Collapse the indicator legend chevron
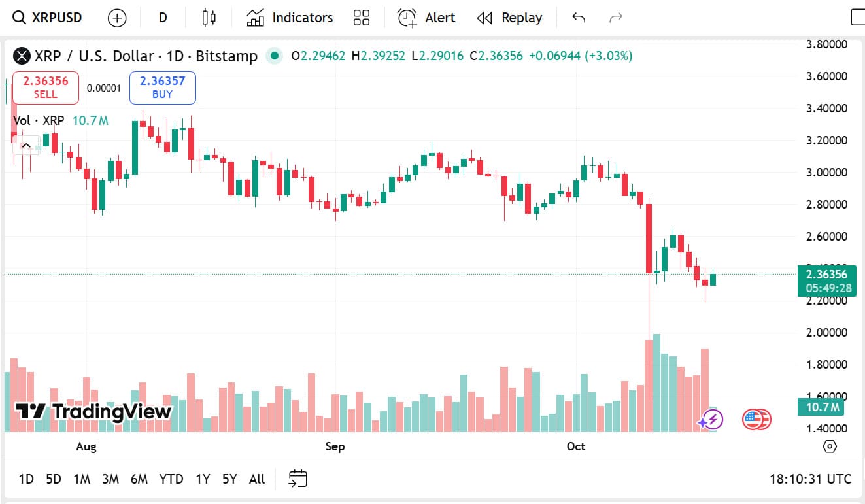 [x=26, y=146]
